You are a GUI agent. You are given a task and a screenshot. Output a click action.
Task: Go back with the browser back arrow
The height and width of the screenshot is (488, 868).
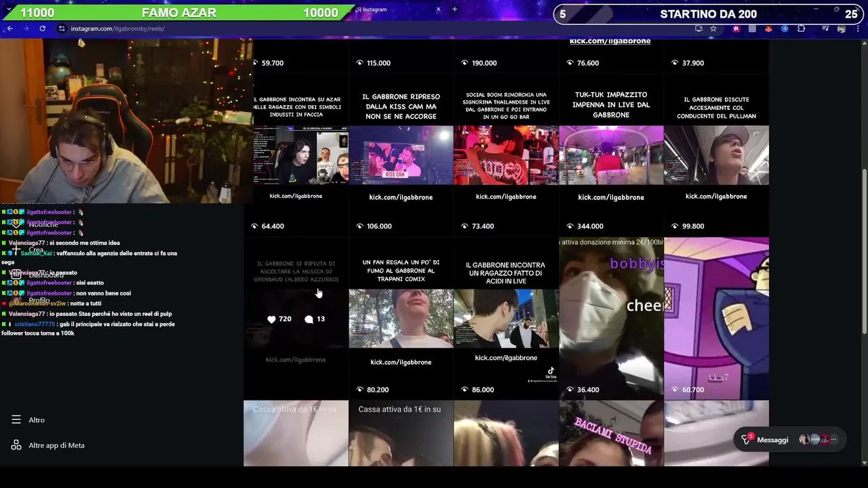tap(9, 28)
